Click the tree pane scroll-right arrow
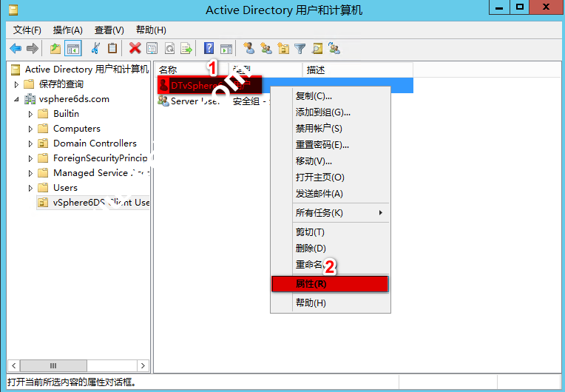565x392 pixels. pyautogui.click(x=143, y=365)
